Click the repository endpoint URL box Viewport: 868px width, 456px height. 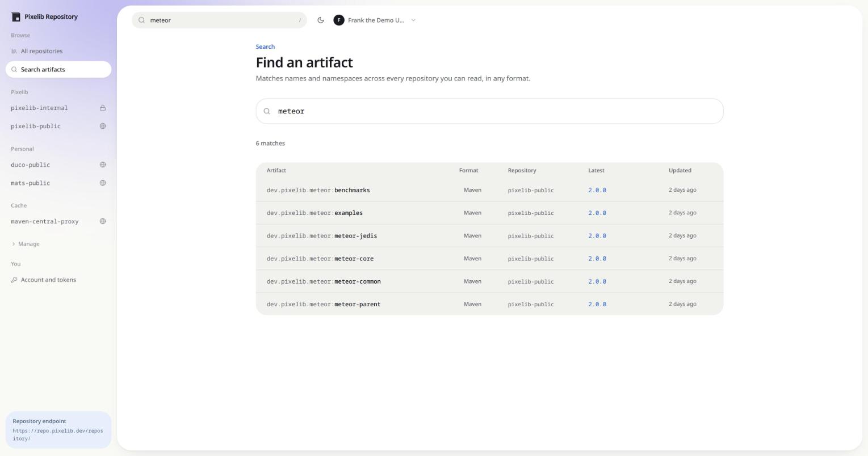[58, 430]
